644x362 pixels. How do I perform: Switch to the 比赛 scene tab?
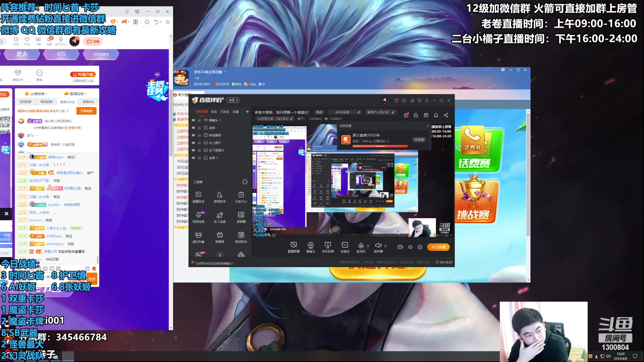[x=236, y=112]
